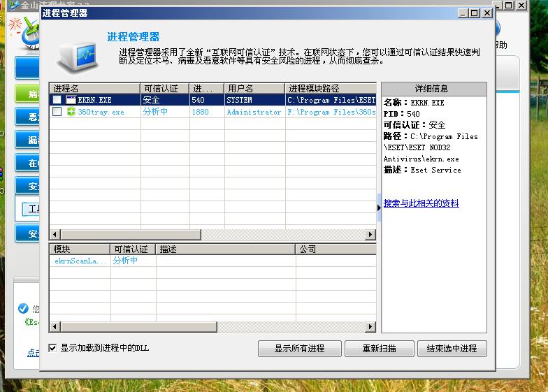Close the background 金山 window
The image size is (548, 392).
pyautogui.click(x=521, y=6)
